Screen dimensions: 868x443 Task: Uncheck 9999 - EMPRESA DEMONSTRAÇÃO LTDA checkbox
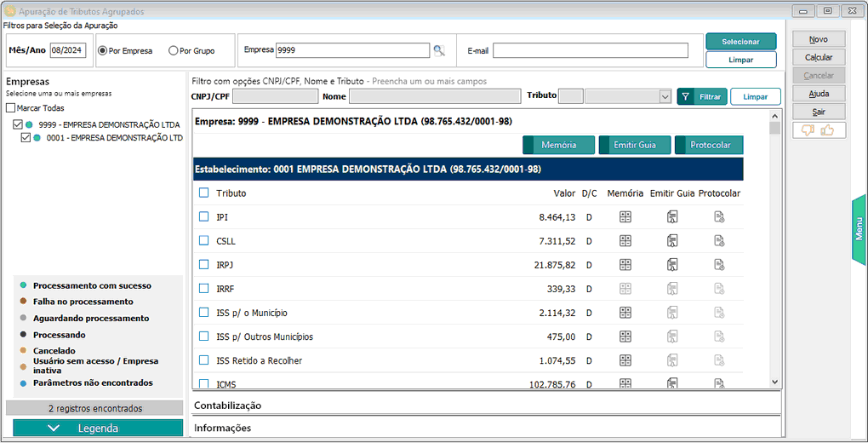click(18, 124)
